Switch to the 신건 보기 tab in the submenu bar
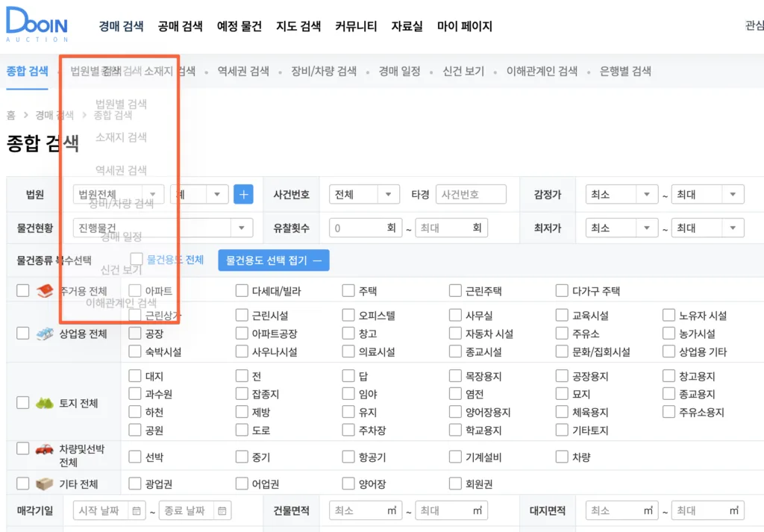 tap(463, 71)
